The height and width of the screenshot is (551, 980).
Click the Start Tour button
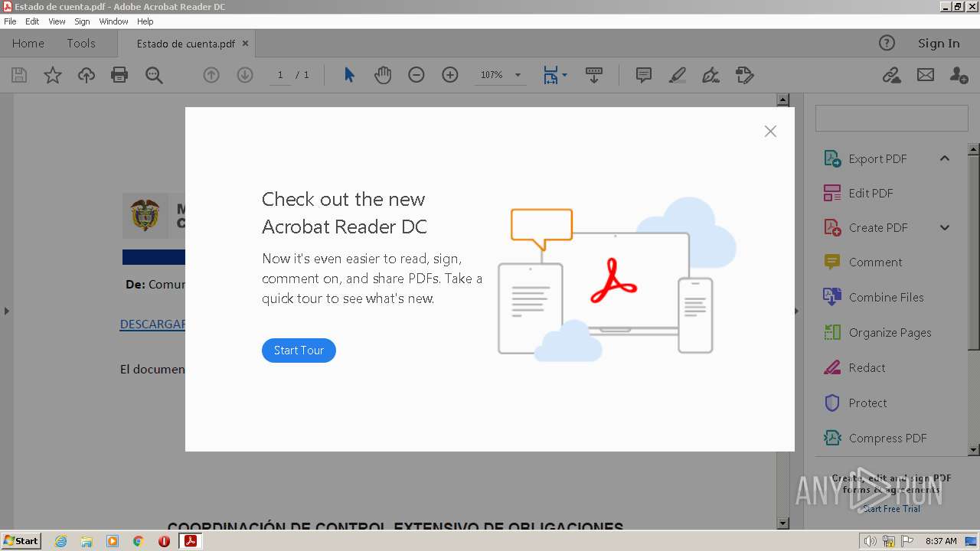(x=299, y=350)
